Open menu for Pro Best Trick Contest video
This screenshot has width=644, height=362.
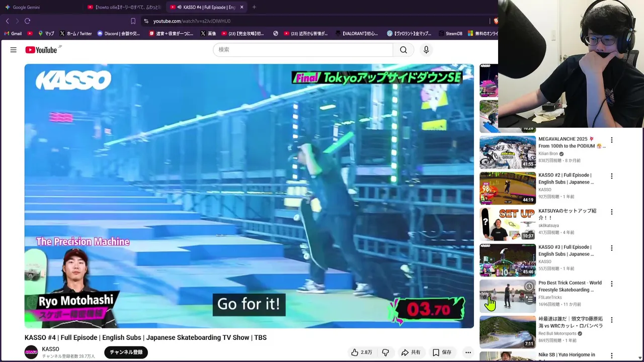coord(612,284)
